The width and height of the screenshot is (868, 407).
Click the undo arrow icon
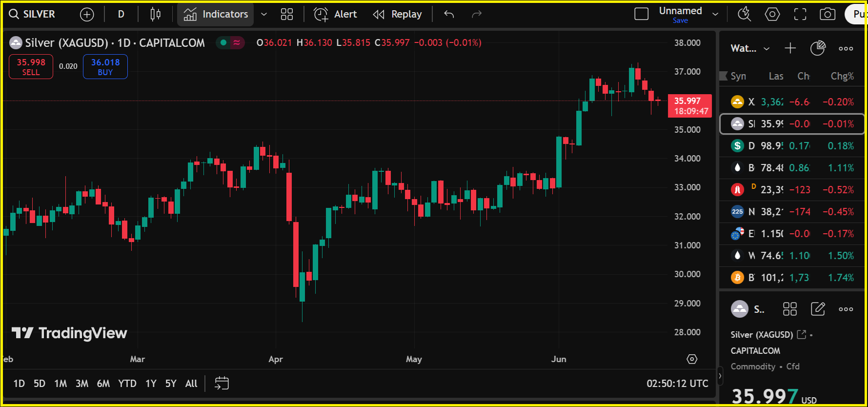[449, 15]
